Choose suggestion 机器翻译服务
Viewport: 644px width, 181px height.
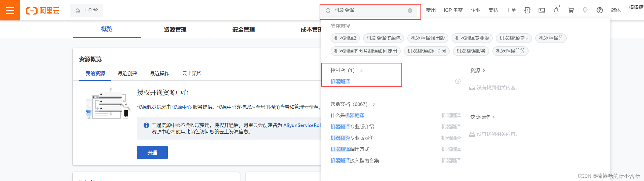pyautogui.click(x=471, y=51)
